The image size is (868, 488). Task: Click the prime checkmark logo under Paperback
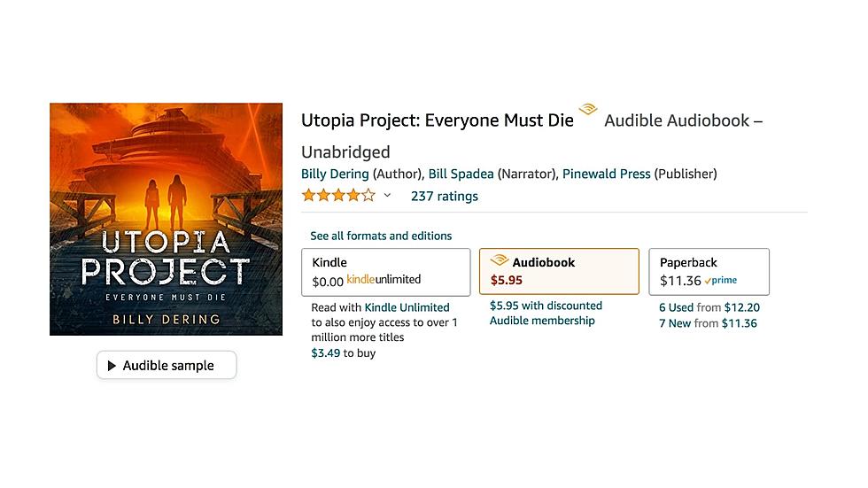tap(721, 281)
